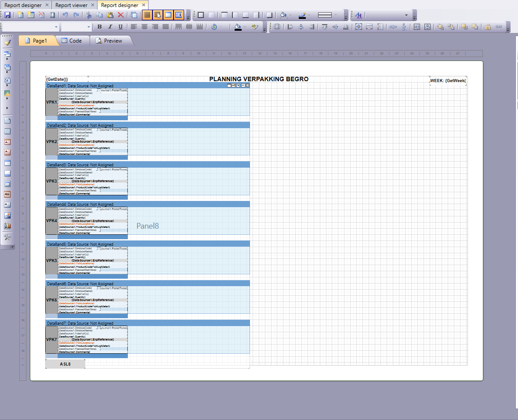Close the active Report designer tab
This screenshot has height=420, width=518.
tap(144, 5)
